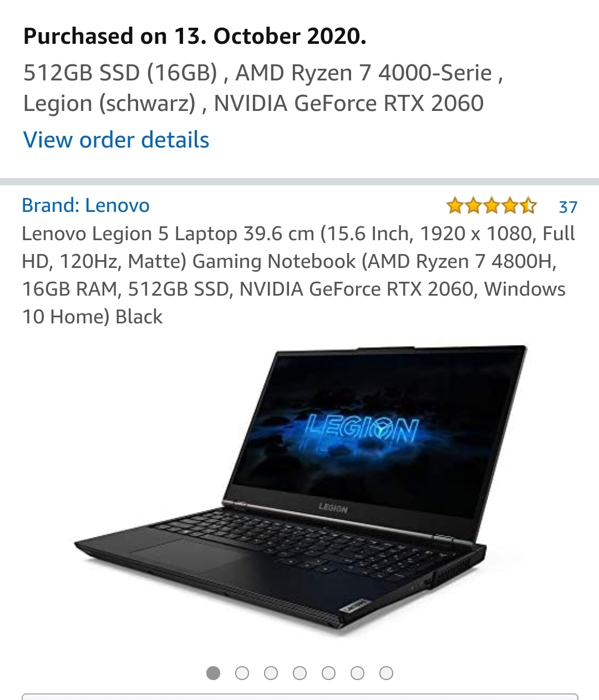
Task: Tap the Purchased on 13. October 2020 heading
Action: coord(195,37)
